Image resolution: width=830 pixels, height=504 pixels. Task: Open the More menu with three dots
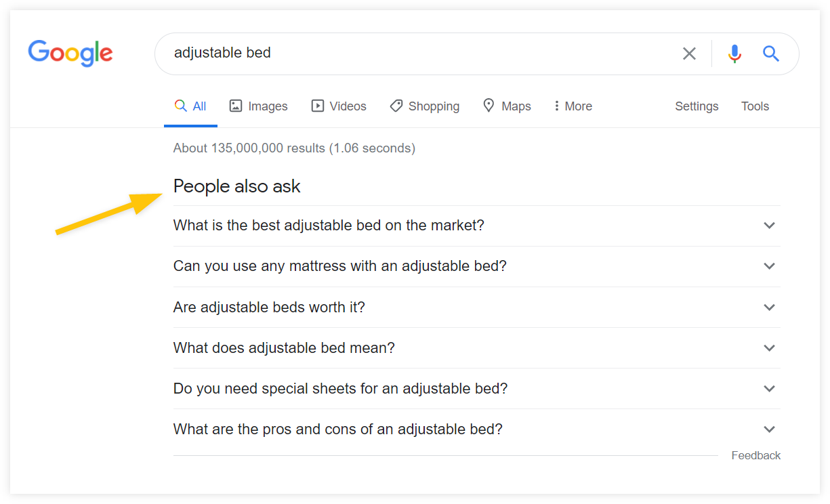tap(573, 106)
